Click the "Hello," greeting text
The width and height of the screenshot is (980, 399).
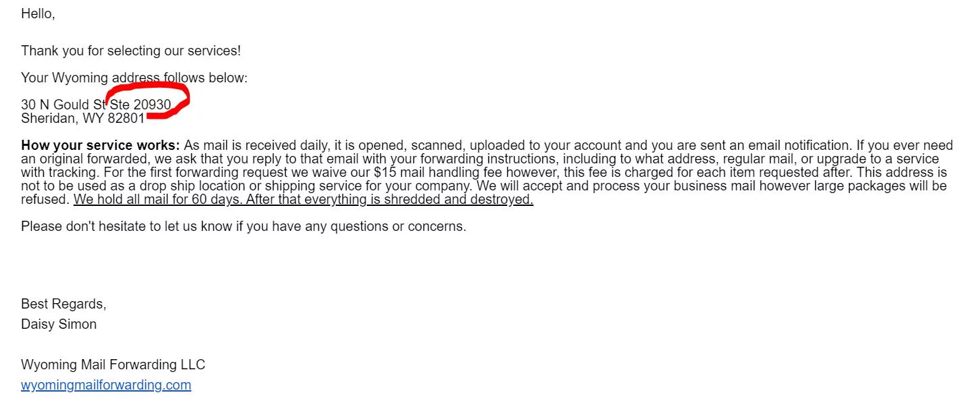[38, 14]
